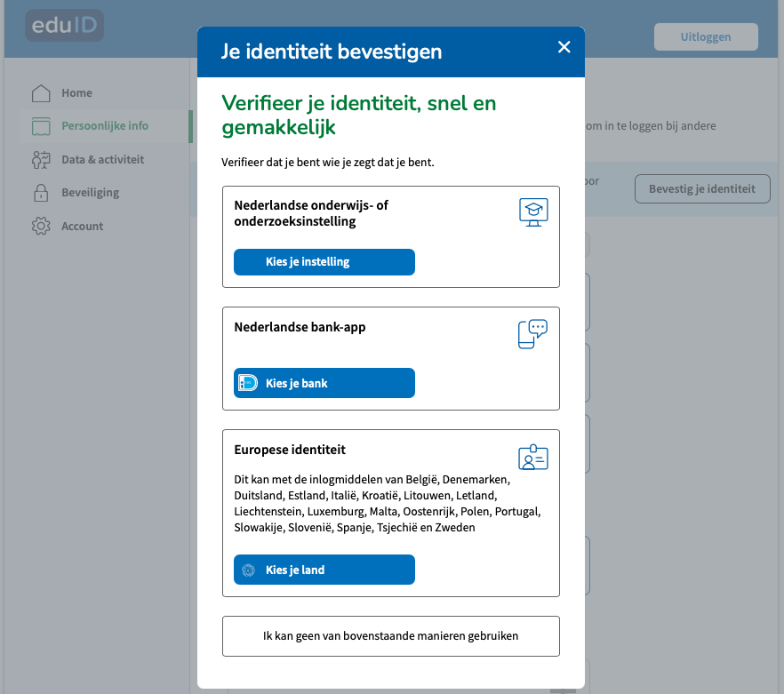Click the Account gear icon

41,226
